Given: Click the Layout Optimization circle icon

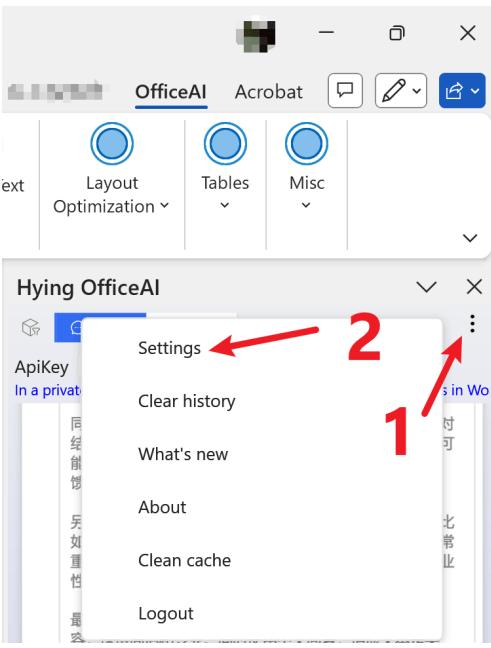Looking at the screenshot, I should point(112,144).
